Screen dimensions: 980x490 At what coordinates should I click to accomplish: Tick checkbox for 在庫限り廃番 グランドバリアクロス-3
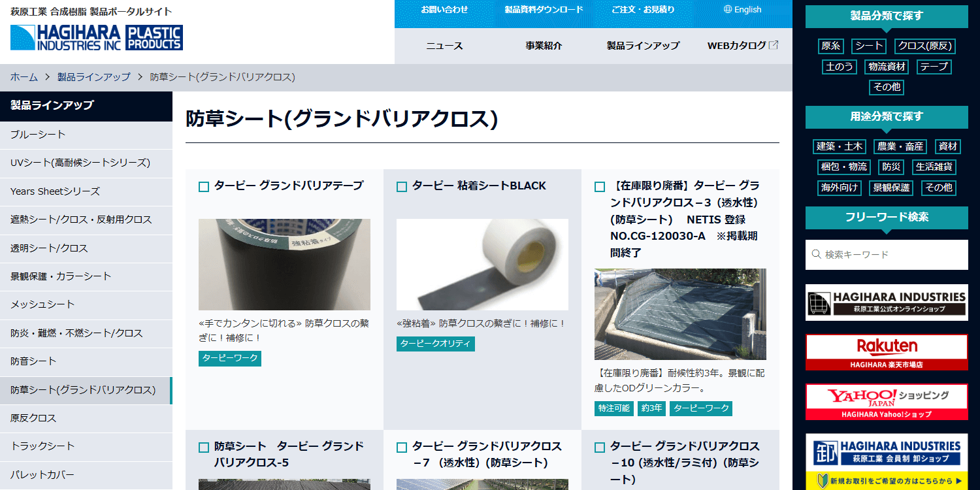[x=600, y=187]
